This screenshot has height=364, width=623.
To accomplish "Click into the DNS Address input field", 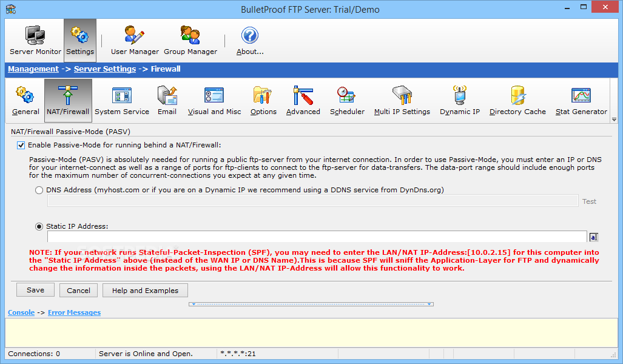I will (x=312, y=201).
